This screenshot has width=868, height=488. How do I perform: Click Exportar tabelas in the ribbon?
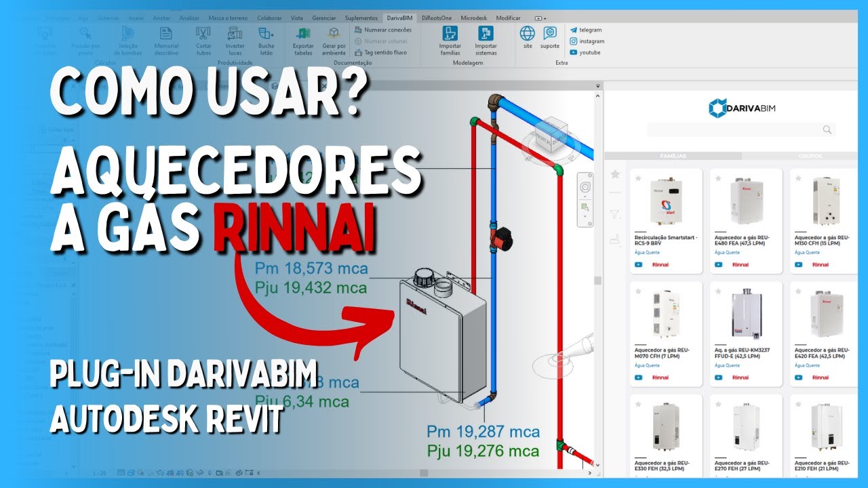pyautogui.click(x=303, y=40)
